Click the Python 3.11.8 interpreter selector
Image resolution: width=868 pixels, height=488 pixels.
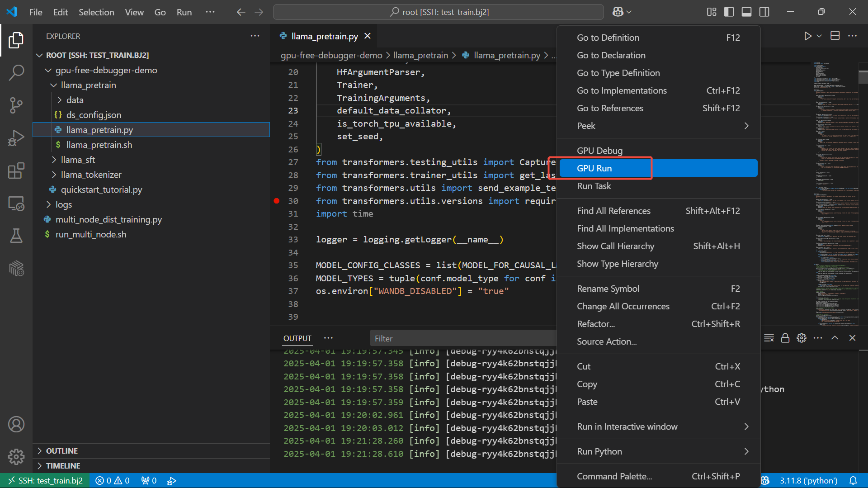click(x=808, y=480)
